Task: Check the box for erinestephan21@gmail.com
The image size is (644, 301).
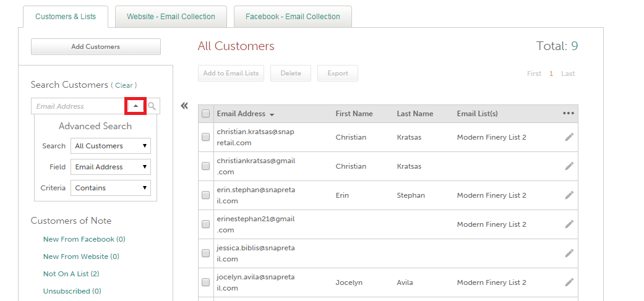Action: [x=206, y=224]
